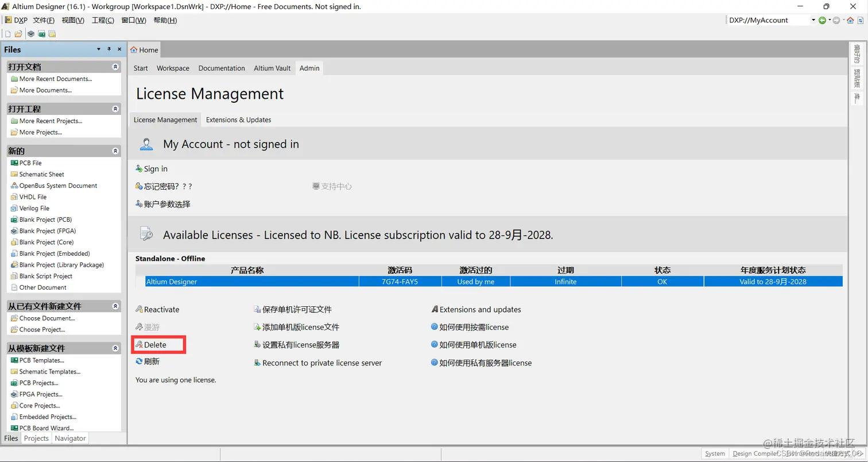Click the refresh page icon in top-right toolbar
The image size is (868, 462).
coord(861,20)
